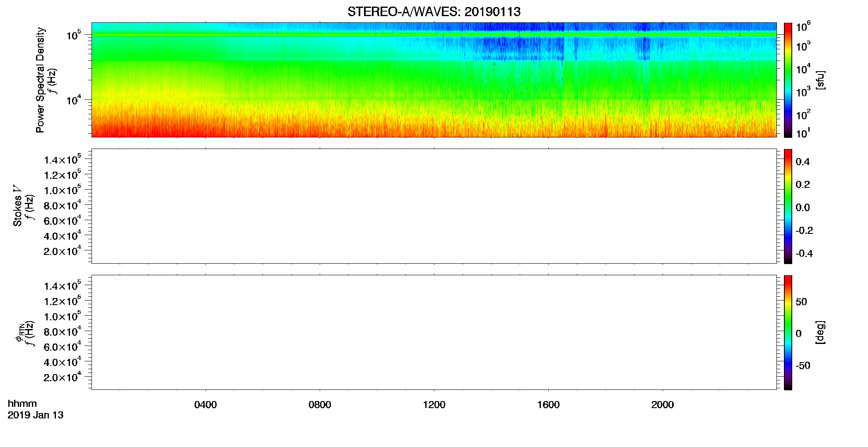Click the [sfu] colorbar unit label

[x=820, y=80]
